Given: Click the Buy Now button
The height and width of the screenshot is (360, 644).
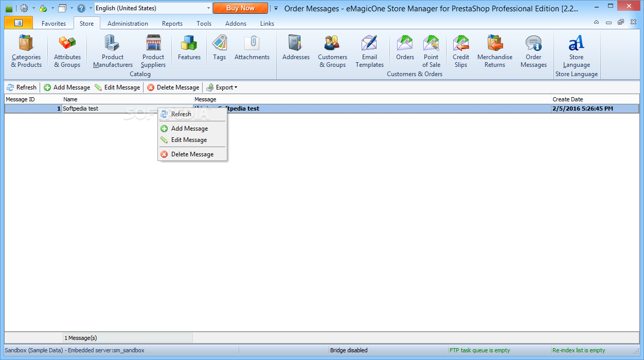Looking at the screenshot, I should tap(240, 8).
